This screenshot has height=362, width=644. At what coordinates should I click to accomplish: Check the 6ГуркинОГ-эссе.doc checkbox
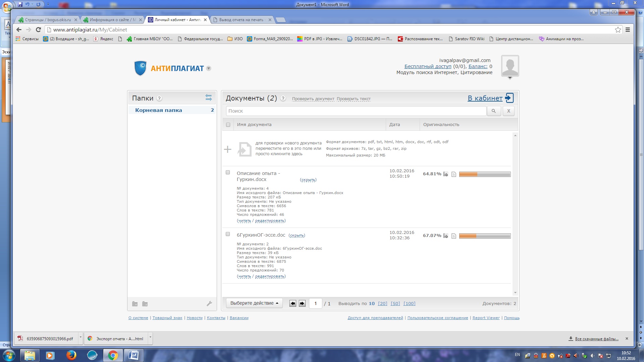228,234
